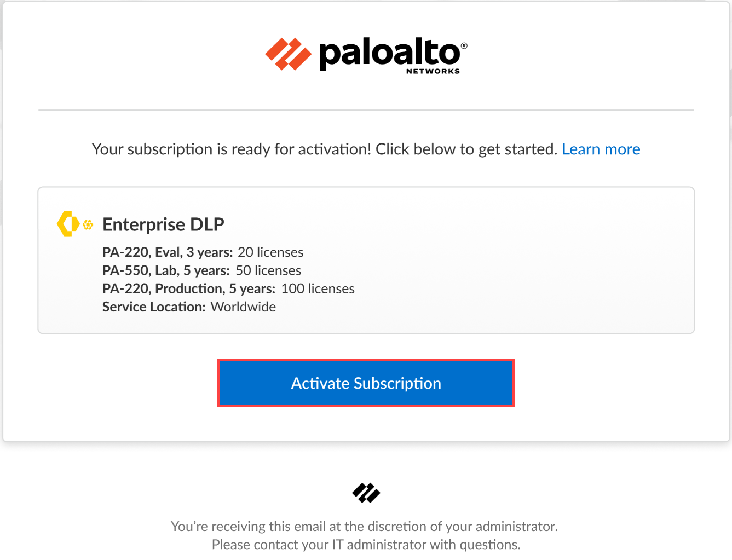Click the PA-220, Production, 5 years label
The height and width of the screenshot is (560, 732).
(189, 288)
